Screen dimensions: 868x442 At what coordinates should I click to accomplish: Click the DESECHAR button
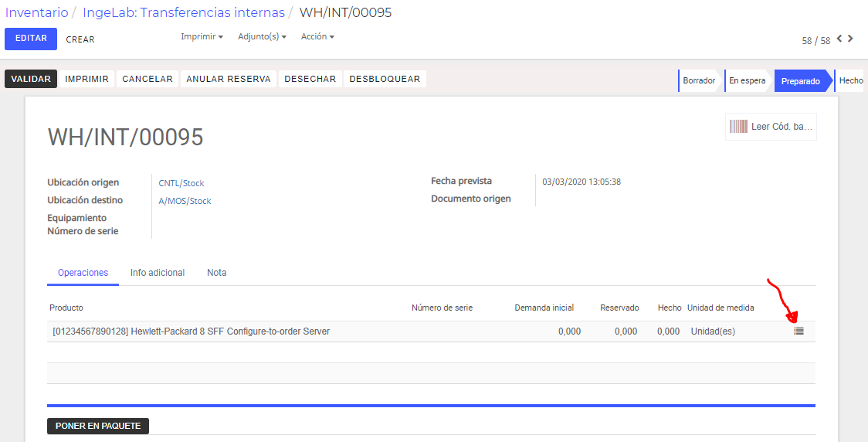click(x=310, y=79)
